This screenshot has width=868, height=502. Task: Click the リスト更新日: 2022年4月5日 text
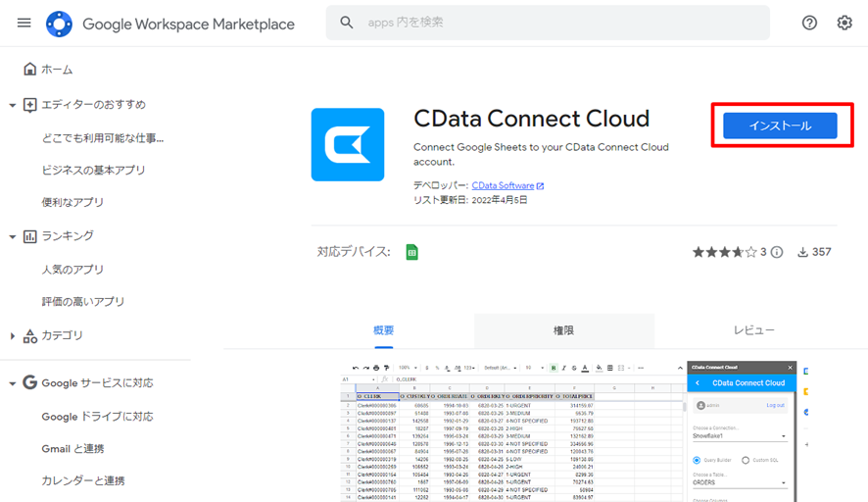(470, 200)
